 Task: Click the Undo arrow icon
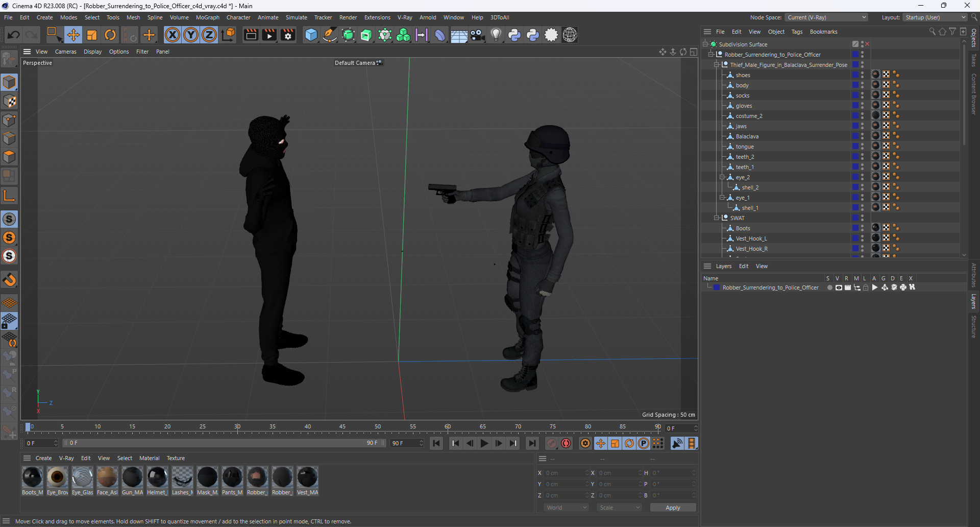tap(14, 35)
